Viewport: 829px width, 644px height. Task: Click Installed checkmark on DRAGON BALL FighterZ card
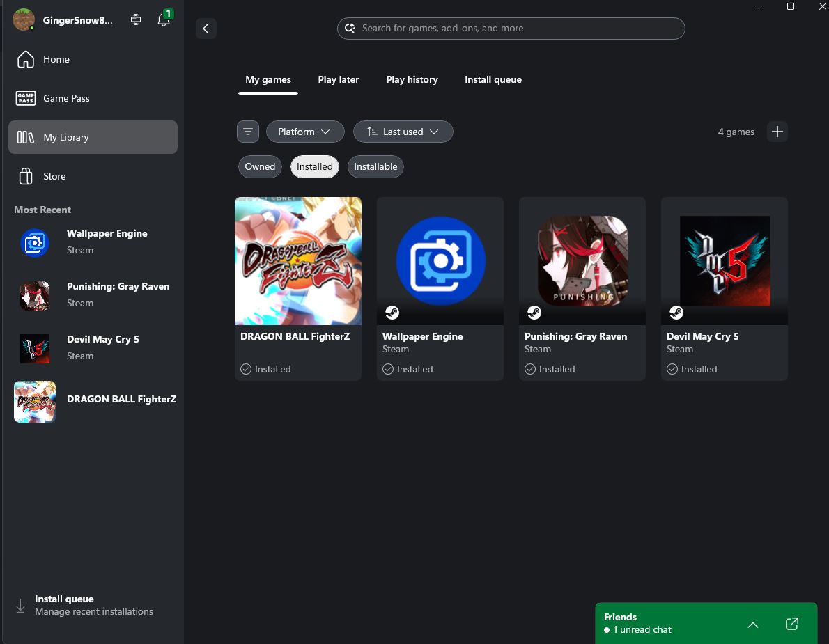pyautogui.click(x=246, y=369)
